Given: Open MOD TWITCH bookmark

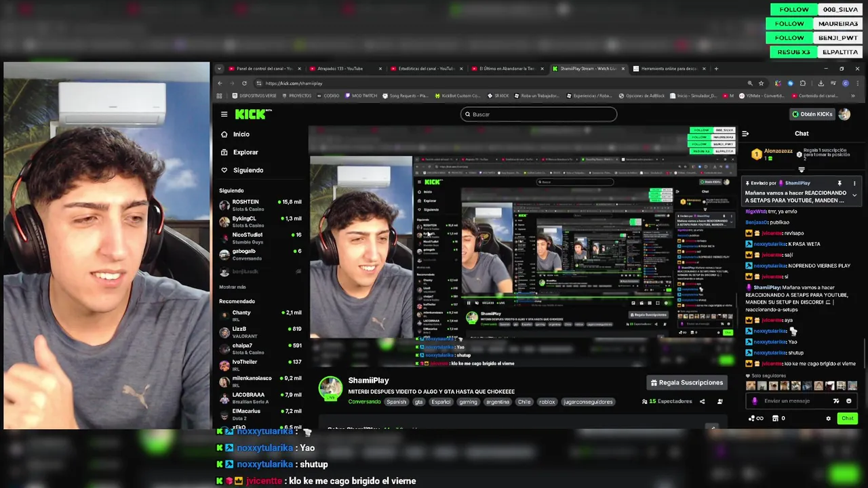Looking at the screenshot, I should pyautogui.click(x=361, y=96).
